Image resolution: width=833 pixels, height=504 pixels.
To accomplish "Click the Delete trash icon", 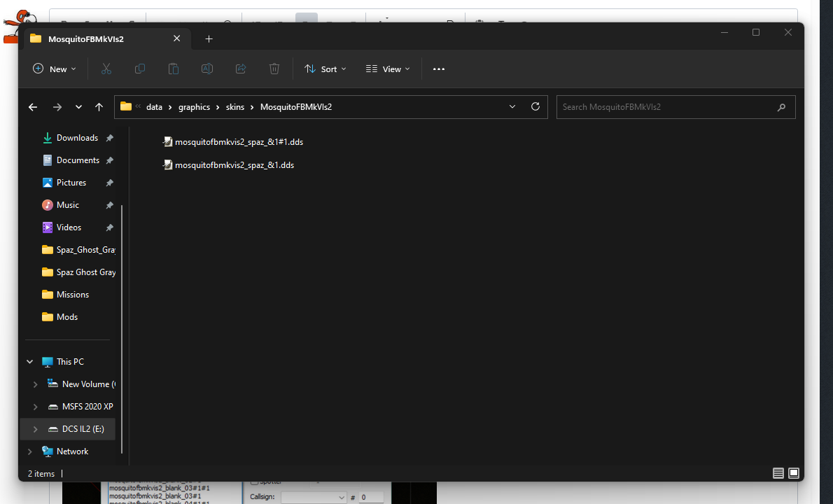I will (x=274, y=69).
